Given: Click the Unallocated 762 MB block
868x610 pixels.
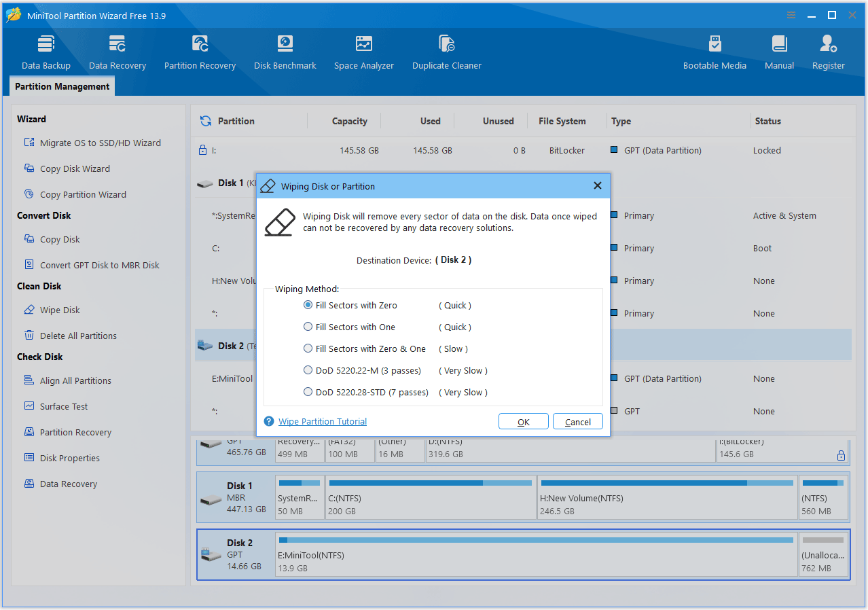Looking at the screenshot, I should [824, 554].
